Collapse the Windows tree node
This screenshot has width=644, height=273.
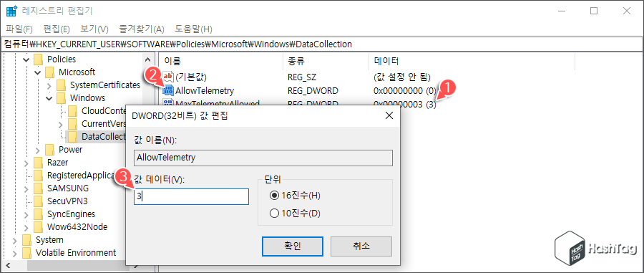click(49, 98)
